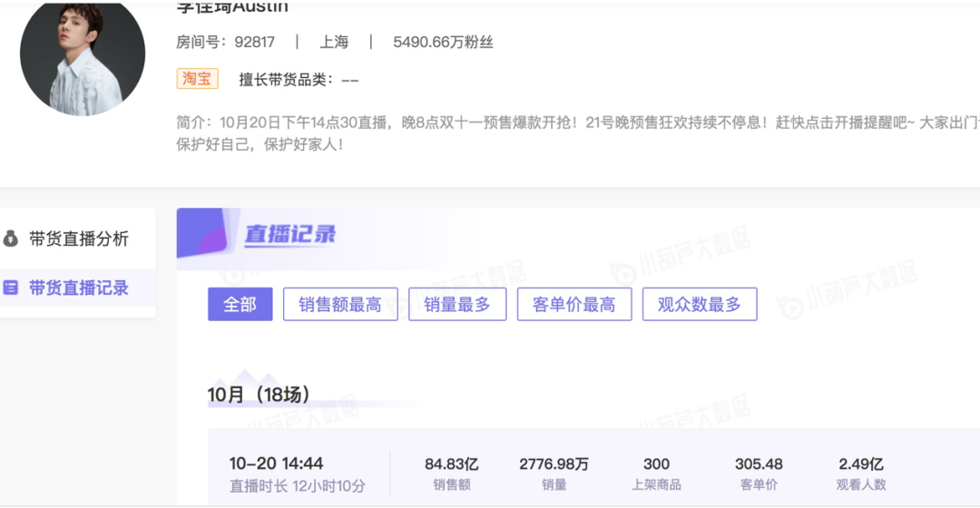The image size is (980, 508).
Task: Choose the 客单价最高 filter
Action: (573, 305)
